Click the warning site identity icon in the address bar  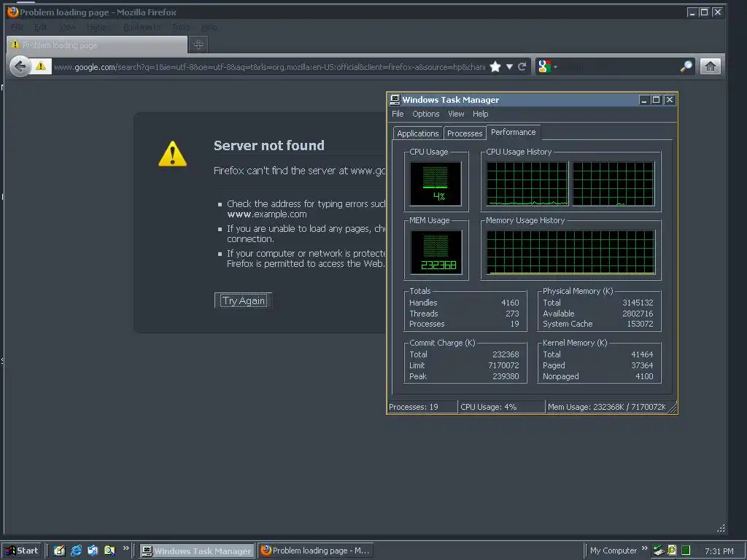click(41, 66)
